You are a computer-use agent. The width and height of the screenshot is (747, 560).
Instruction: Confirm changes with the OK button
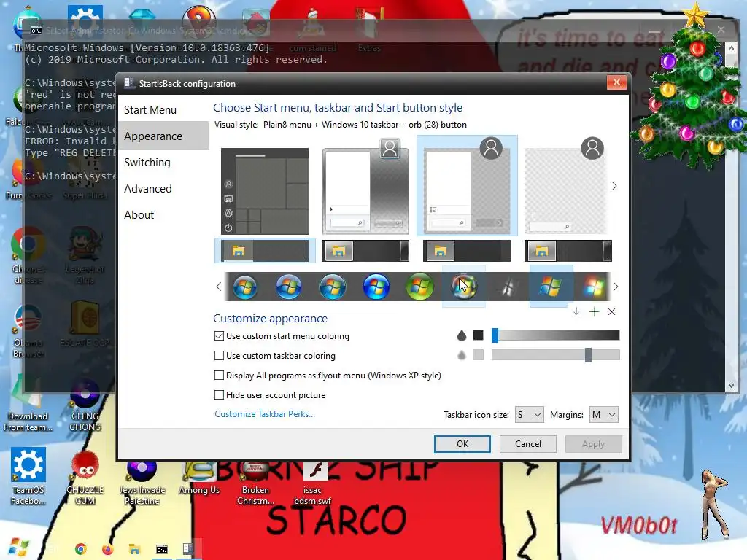462,444
